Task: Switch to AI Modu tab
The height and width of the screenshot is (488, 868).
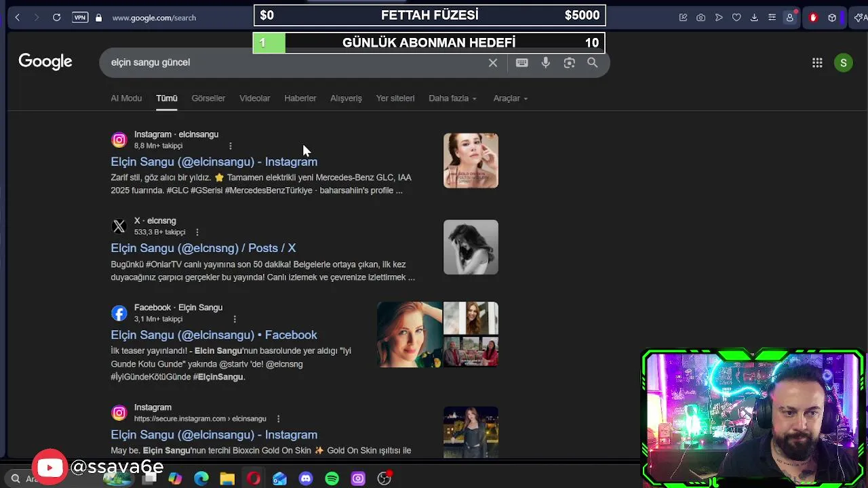Action: pyautogui.click(x=126, y=98)
